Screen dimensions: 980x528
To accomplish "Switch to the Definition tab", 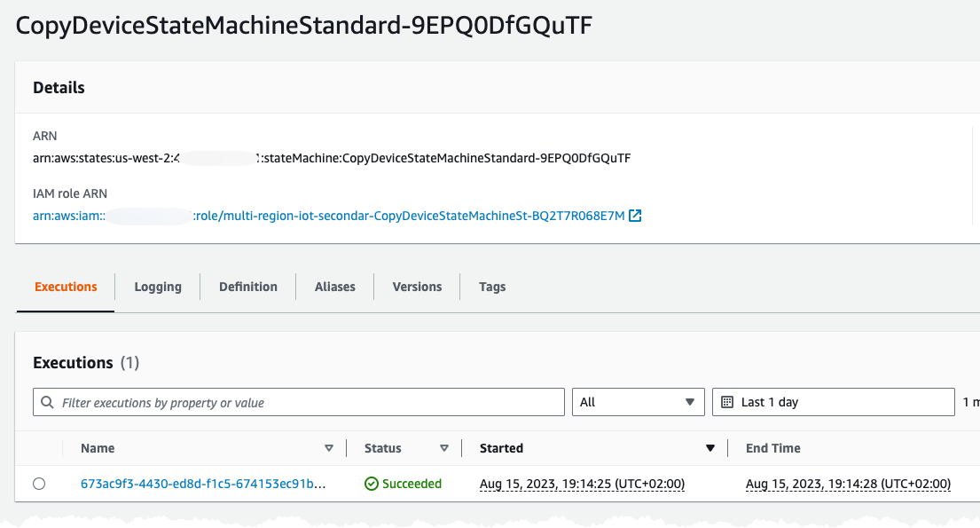I will pyautogui.click(x=248, y=287).
